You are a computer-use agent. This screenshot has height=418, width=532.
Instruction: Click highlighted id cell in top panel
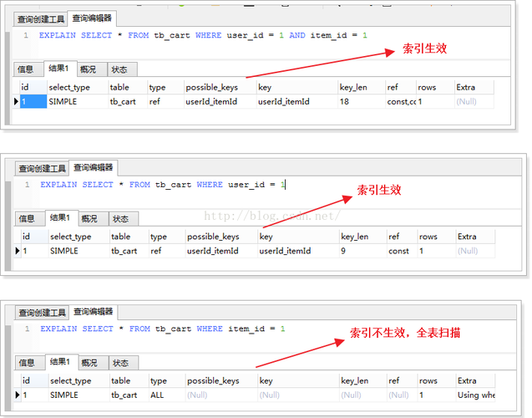(x=33, y=101)
